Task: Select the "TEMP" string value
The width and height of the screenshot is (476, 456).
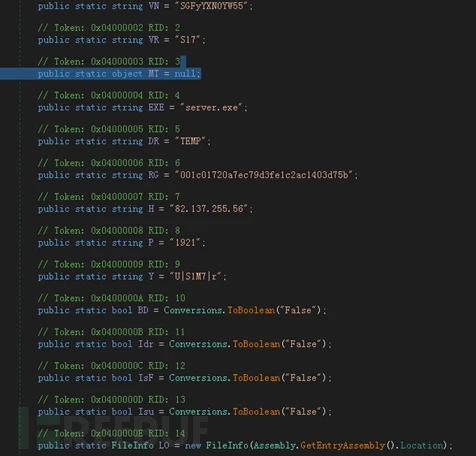Action: tap(190, 141)
